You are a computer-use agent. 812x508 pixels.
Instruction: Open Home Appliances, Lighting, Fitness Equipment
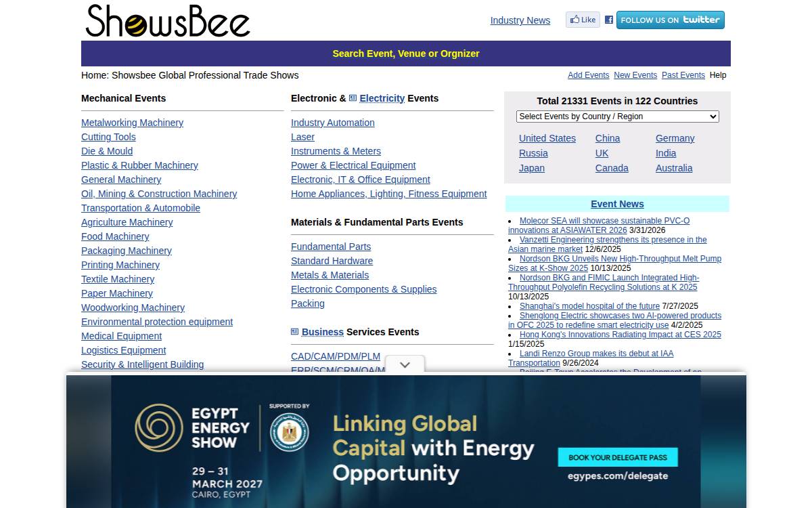[388, 194]
